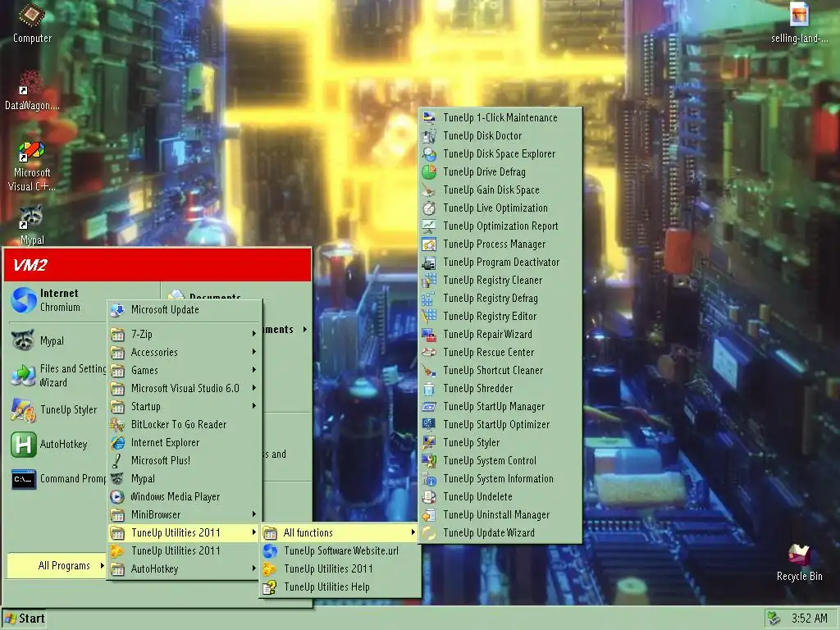Click TuneUp Live Optimization icon
This screenshot has width=840, height=630.
[x=429, y=208]
